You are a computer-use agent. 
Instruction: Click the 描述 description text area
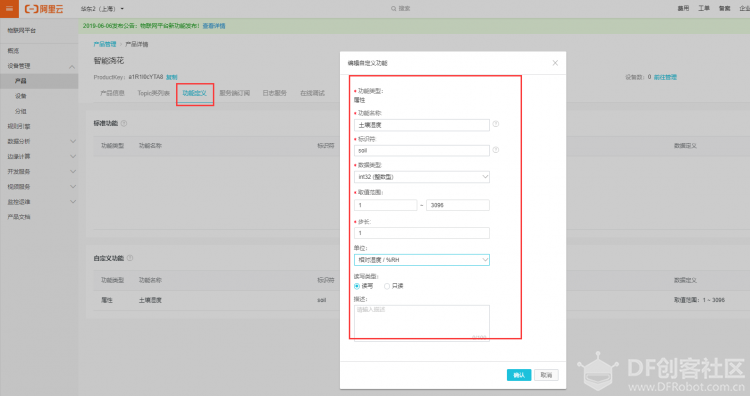click(x=421, y=323)
